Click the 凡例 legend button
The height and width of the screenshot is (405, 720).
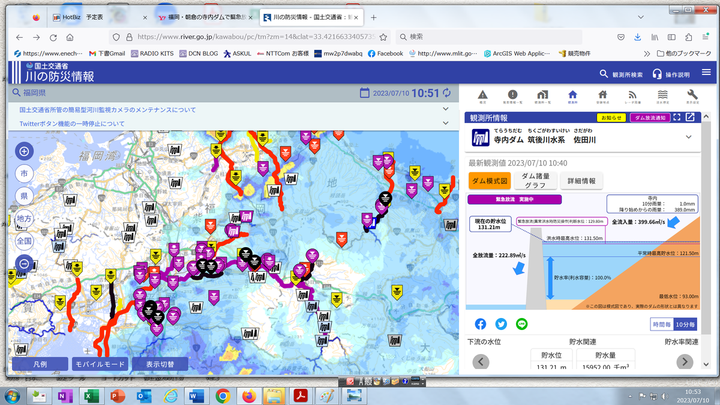pyautogui.click(x=38, y=364)
